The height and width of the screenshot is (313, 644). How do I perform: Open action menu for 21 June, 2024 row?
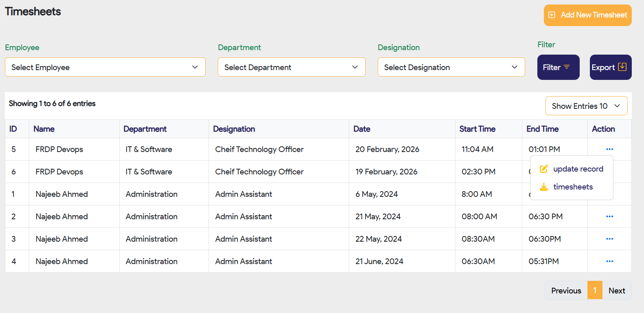coord(609,261)
